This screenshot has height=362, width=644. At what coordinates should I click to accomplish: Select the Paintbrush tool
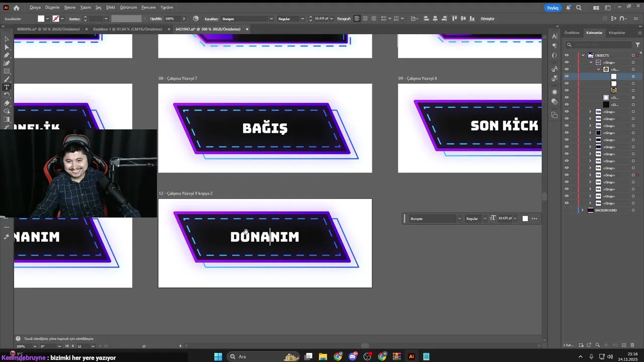[x=7, y=79]
